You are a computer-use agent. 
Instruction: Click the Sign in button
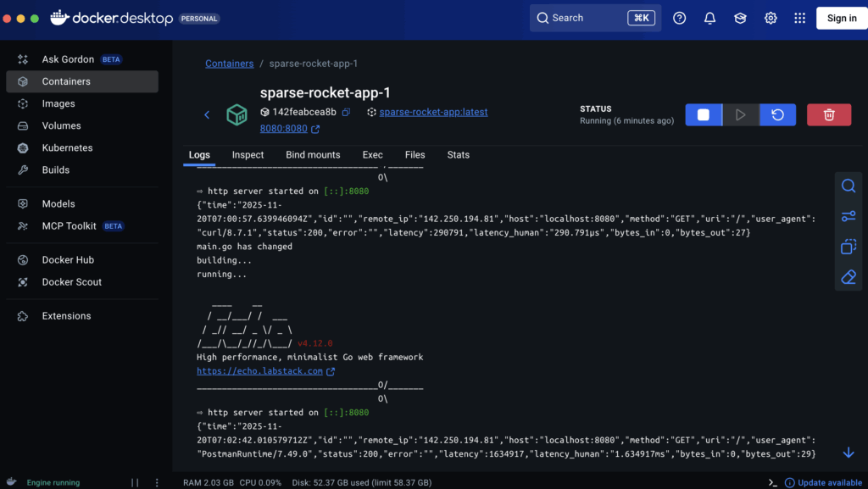[x=841, y=18]
